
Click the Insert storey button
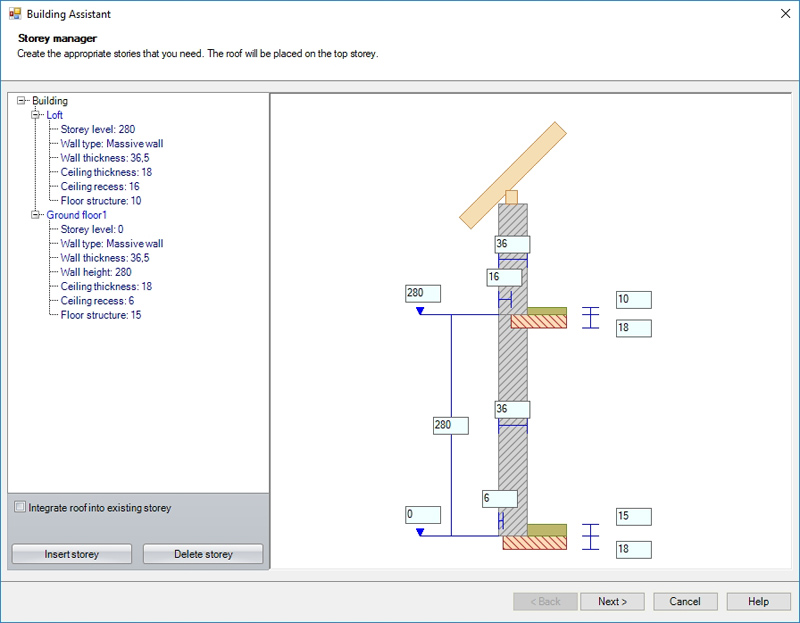point(71,554)
